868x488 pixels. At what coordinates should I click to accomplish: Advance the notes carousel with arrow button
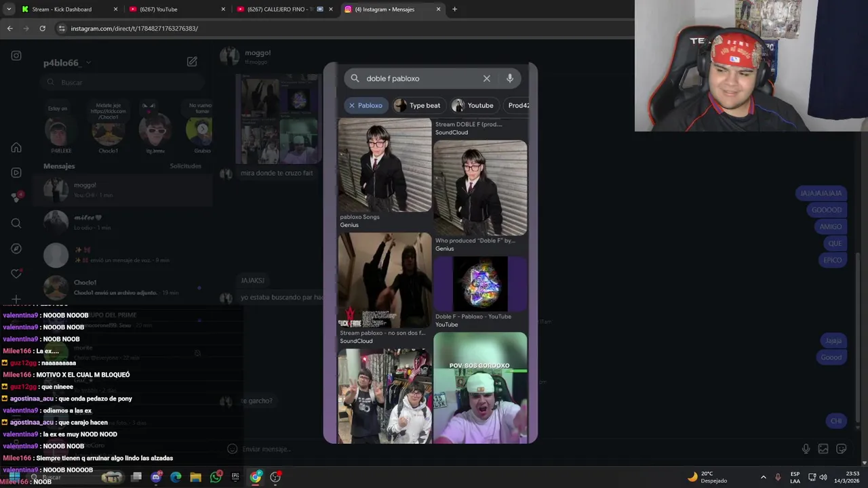click(x=202, y=129)
